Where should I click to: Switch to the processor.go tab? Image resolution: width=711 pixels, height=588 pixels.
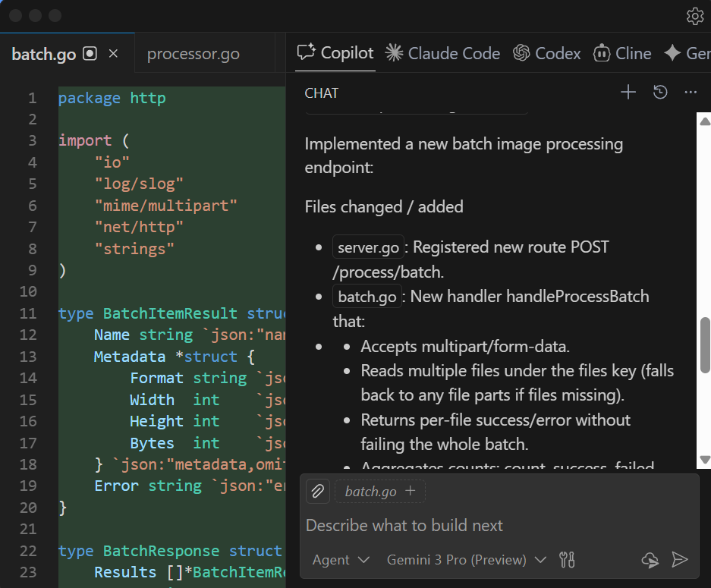pyautogui.click(x=193, y=54)
